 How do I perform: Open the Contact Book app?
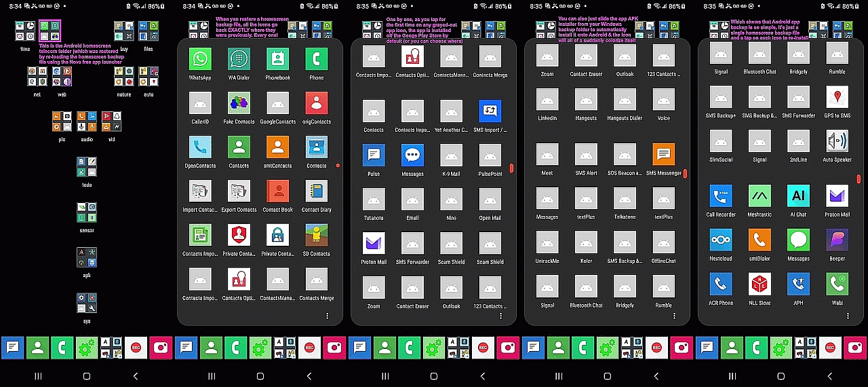pos(277,191)
